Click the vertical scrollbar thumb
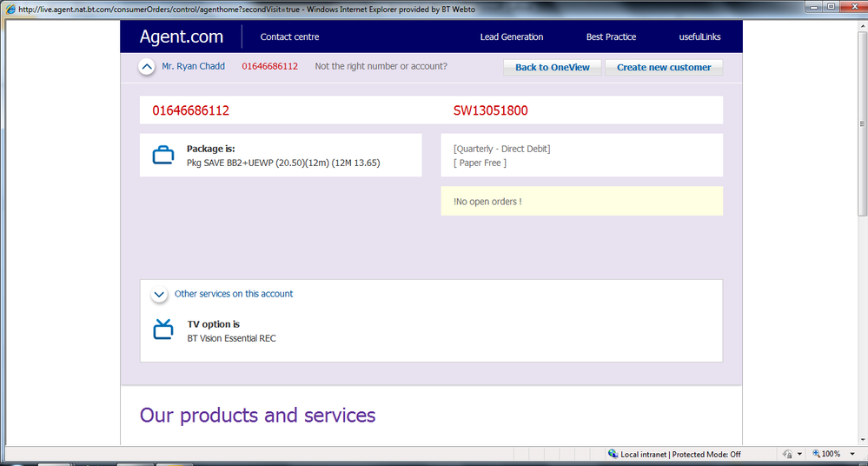The image size is (868, 466). [862, 124]
